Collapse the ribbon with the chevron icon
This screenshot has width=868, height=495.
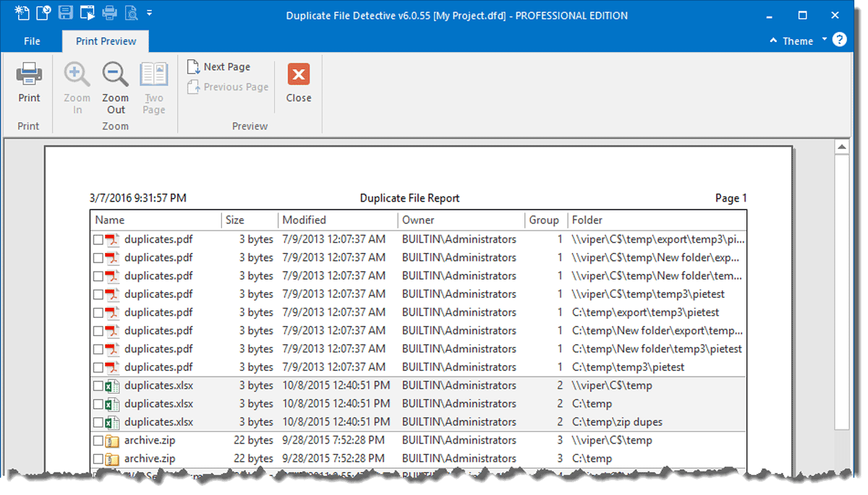point(773,40)
